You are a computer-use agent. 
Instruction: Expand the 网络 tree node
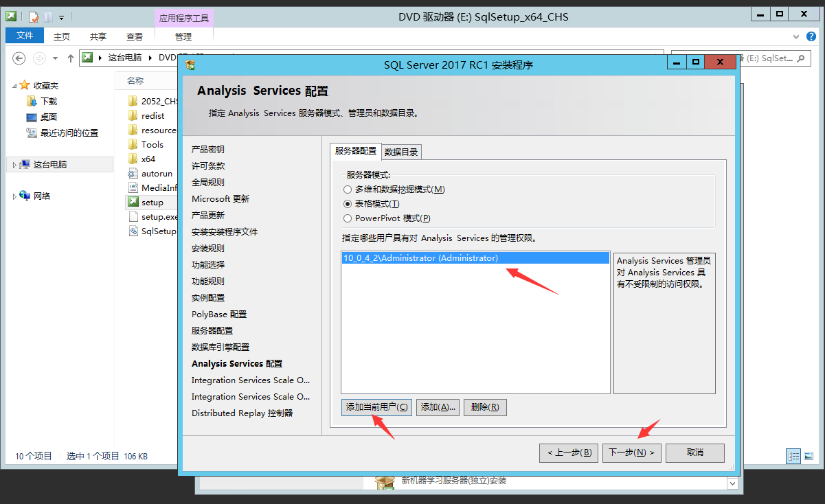[14, 196]
